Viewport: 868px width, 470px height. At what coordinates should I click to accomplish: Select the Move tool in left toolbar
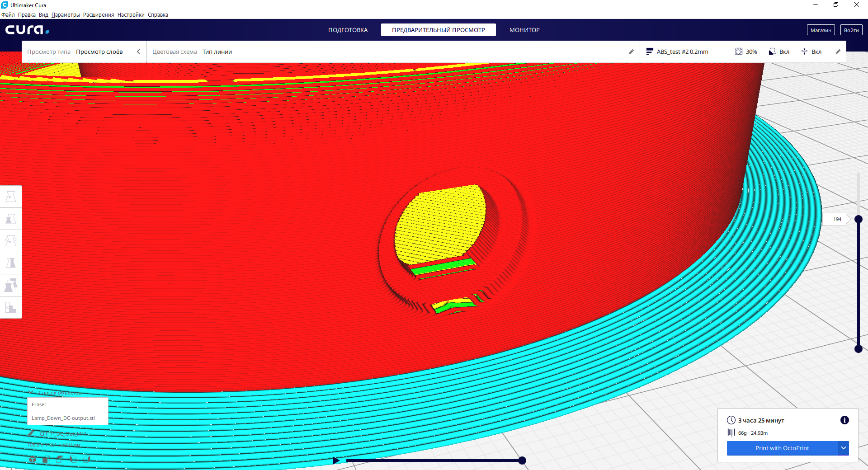click(x=11, y=197)
